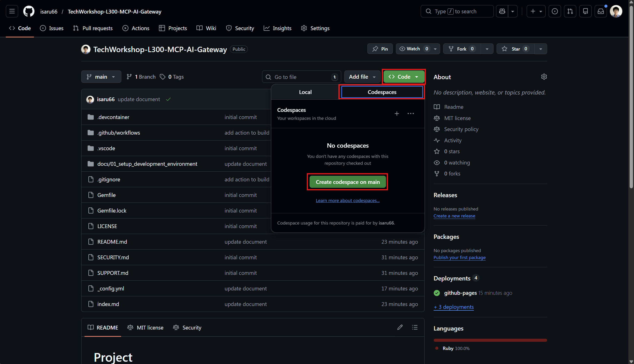Screen dimensions: 634x364
Task: Open the Projects tab
Action: point(173,28)
